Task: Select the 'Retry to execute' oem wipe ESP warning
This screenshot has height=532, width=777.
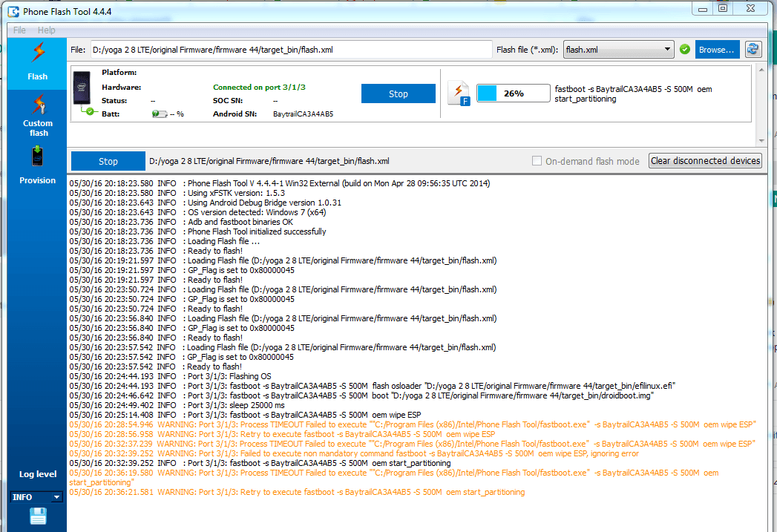Action: point(282,434)
